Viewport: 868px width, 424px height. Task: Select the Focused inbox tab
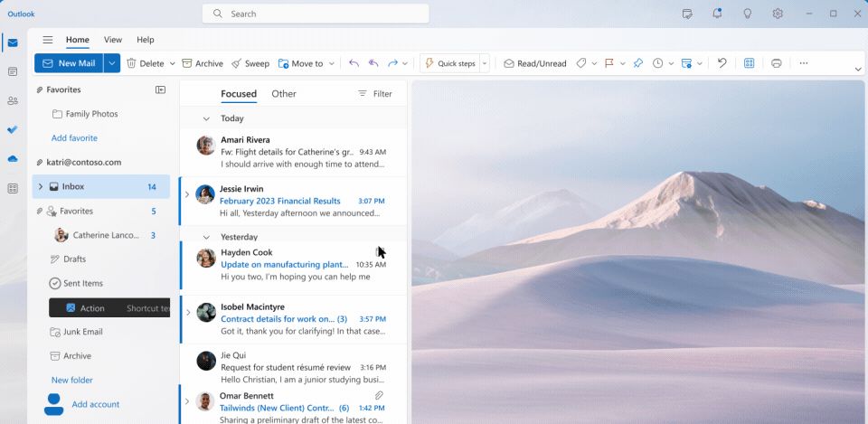coord(239,93)
